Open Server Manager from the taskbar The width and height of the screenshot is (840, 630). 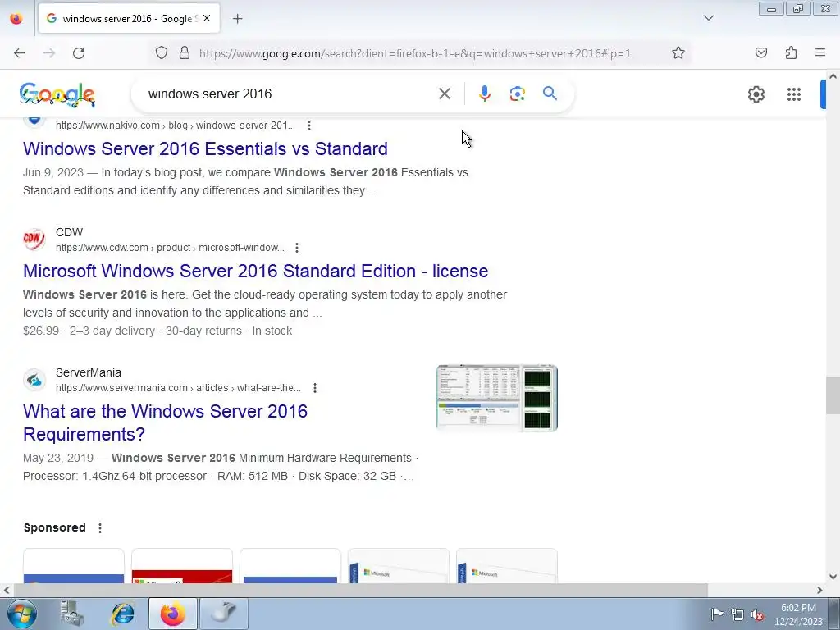click(x=72, y=614)
